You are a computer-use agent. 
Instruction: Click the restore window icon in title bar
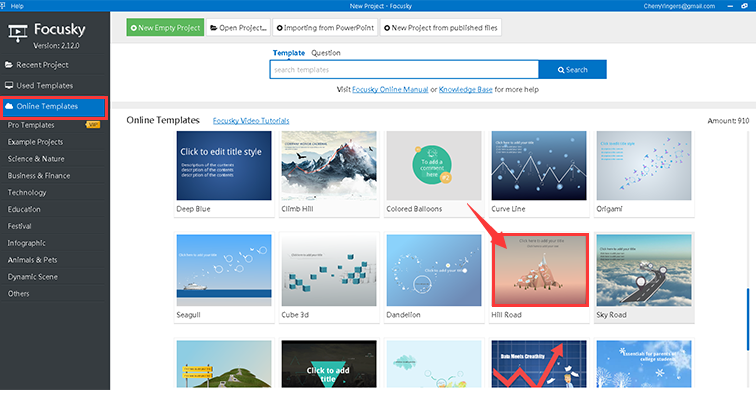(744, 6)
